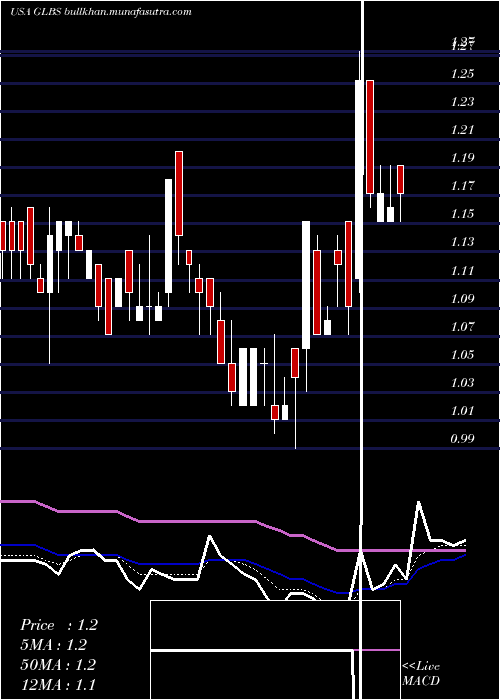
Task: Select the Live MACD label
Action: coord(421,673)
